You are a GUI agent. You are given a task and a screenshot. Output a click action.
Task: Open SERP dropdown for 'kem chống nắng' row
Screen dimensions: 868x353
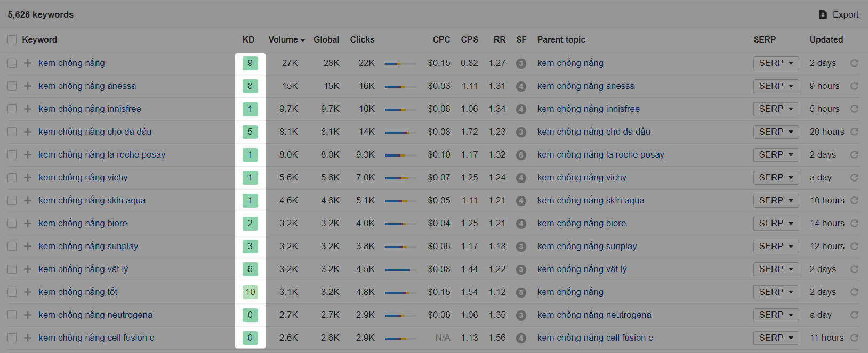click(776, 63)
